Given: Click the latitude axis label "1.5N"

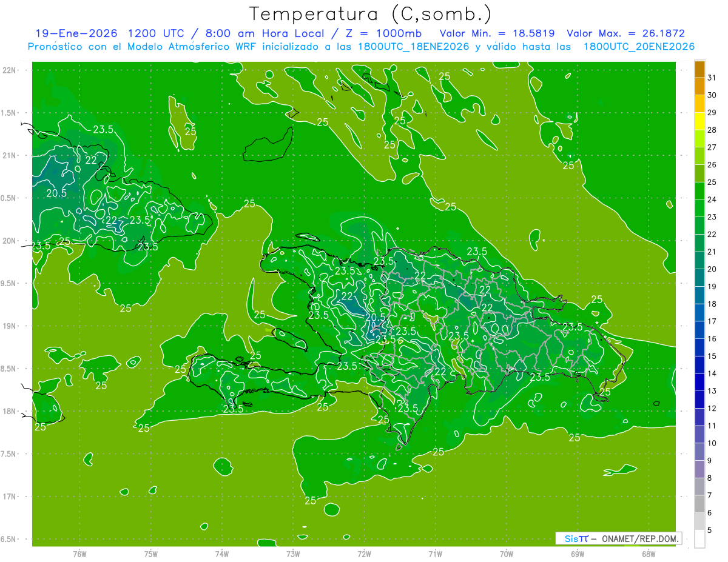Looking at the screenshot, I should [x=9, y=113].
